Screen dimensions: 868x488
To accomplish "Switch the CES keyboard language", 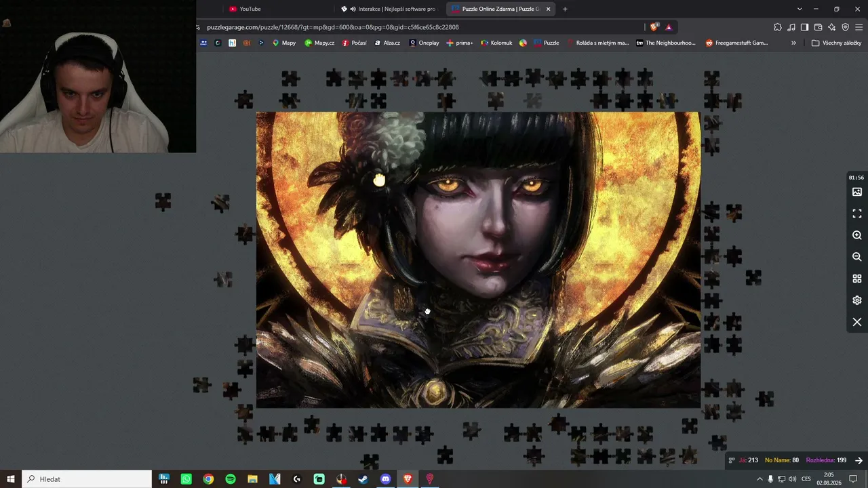I will [x=806, y=479].
